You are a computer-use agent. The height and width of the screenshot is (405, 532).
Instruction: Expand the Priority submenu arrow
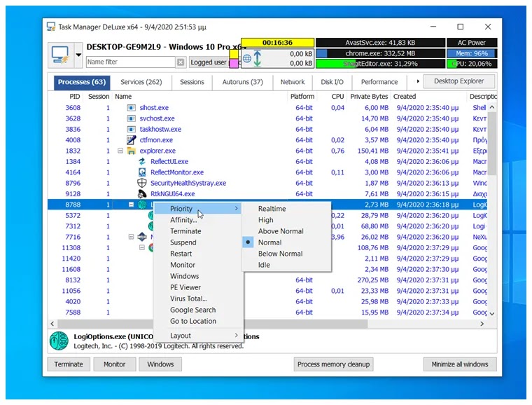[237, 208]
